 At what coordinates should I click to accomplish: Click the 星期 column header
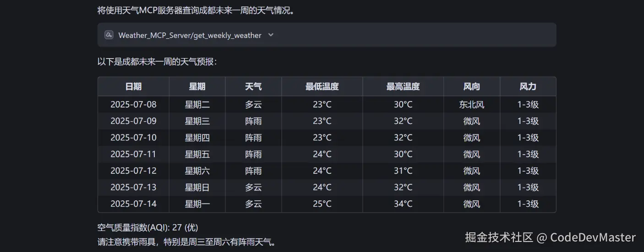(197, 86)
